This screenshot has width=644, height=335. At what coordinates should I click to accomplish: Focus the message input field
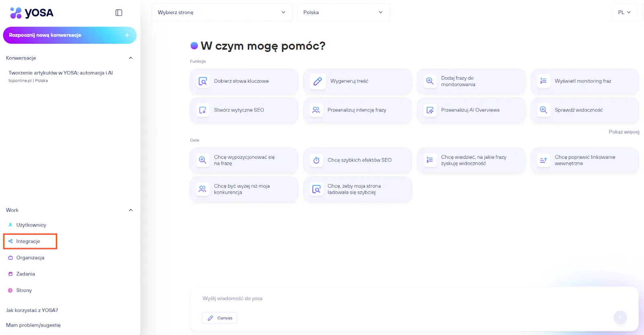coord(402,298)
